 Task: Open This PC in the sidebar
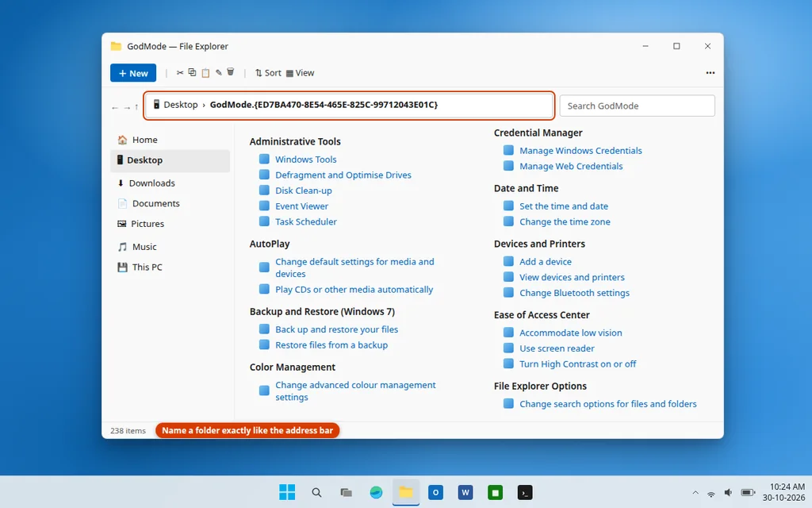click(170, 267)
